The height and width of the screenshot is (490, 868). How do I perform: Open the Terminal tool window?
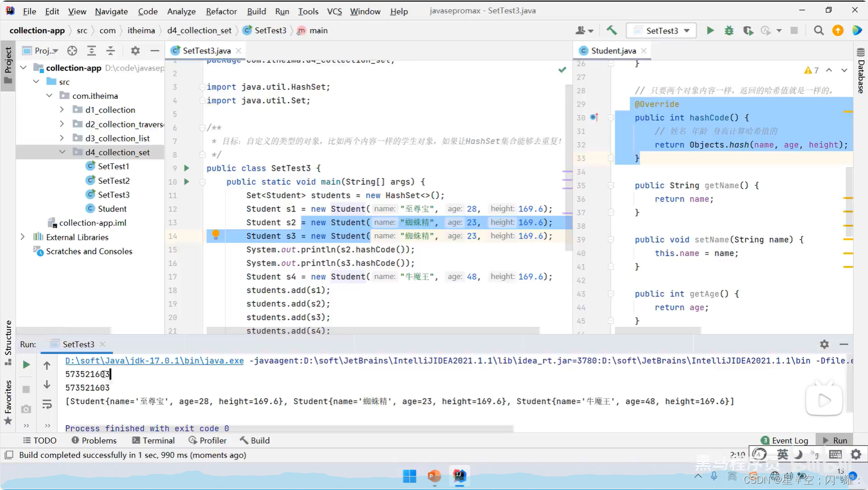(153, 440)
